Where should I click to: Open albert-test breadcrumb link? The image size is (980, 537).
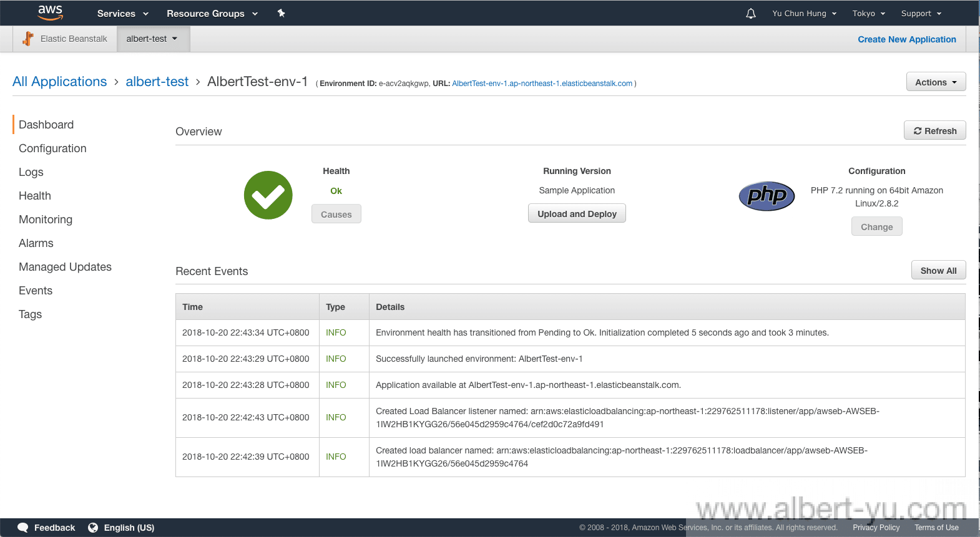point(157,82)
